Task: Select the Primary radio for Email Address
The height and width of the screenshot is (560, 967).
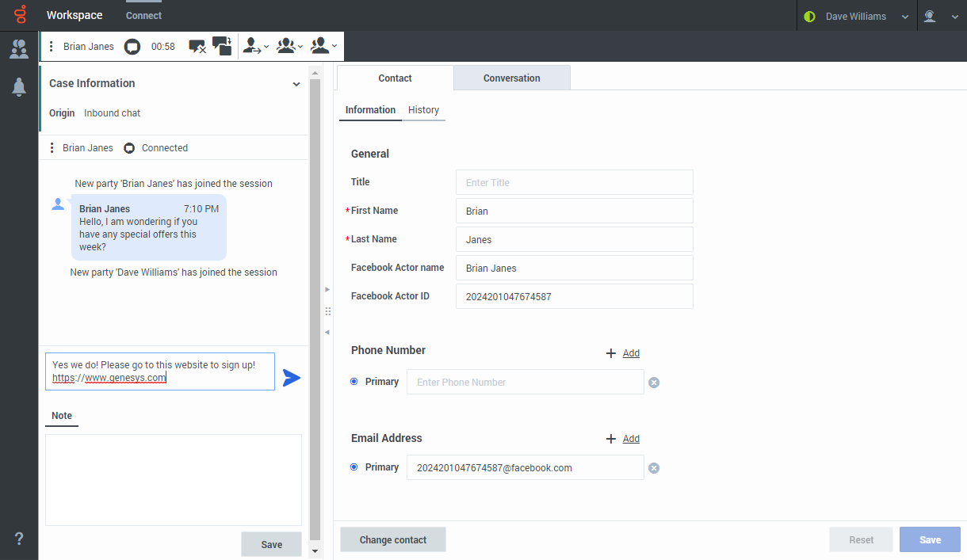Action: 354,467
